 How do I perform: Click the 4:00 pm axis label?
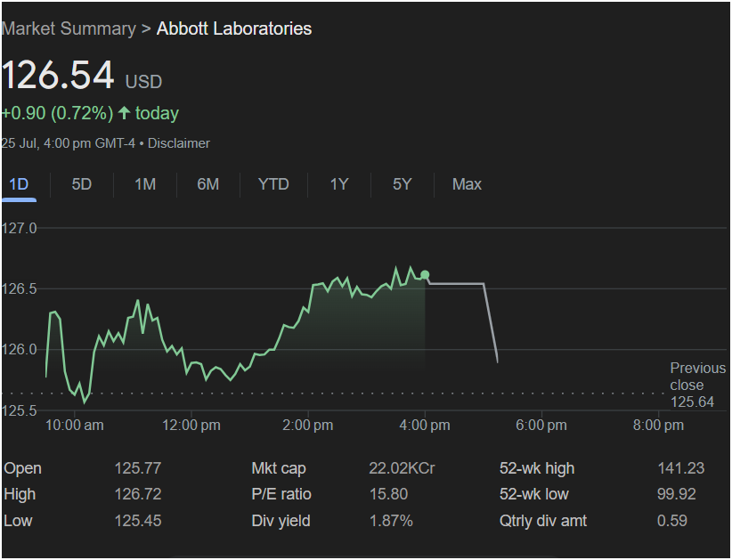pos(425,426)
